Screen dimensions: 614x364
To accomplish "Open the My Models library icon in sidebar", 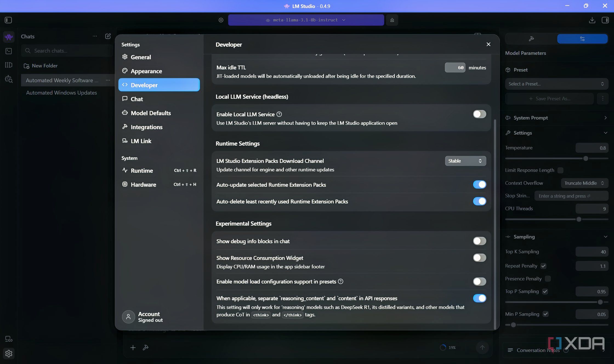I will [9, 65].
